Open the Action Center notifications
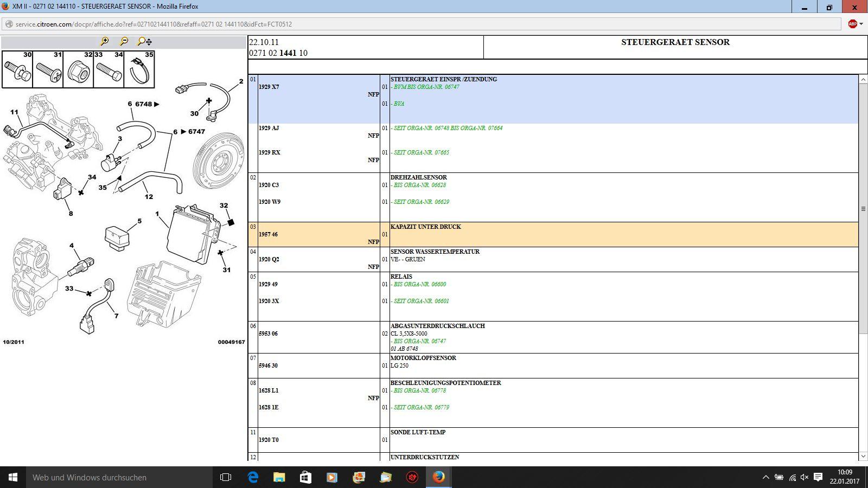This screenshot has width=868, height=488. tap(819, 477)
